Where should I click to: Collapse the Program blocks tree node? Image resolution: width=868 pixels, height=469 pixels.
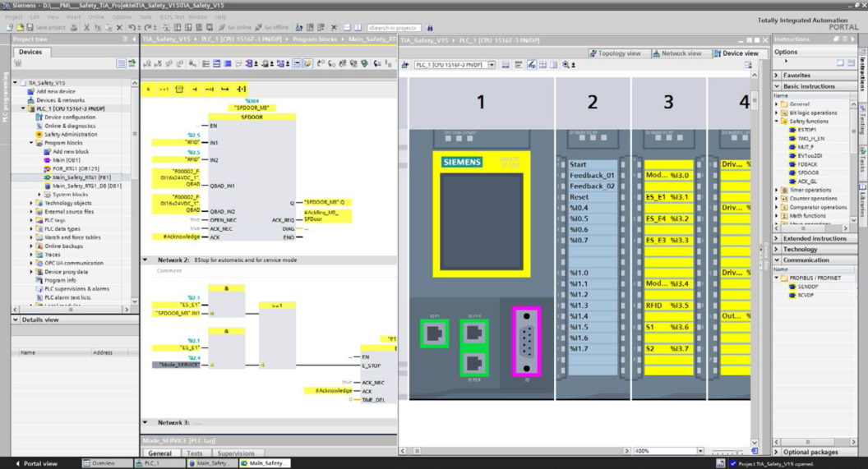pyautogui.click(x=31, y=143)
